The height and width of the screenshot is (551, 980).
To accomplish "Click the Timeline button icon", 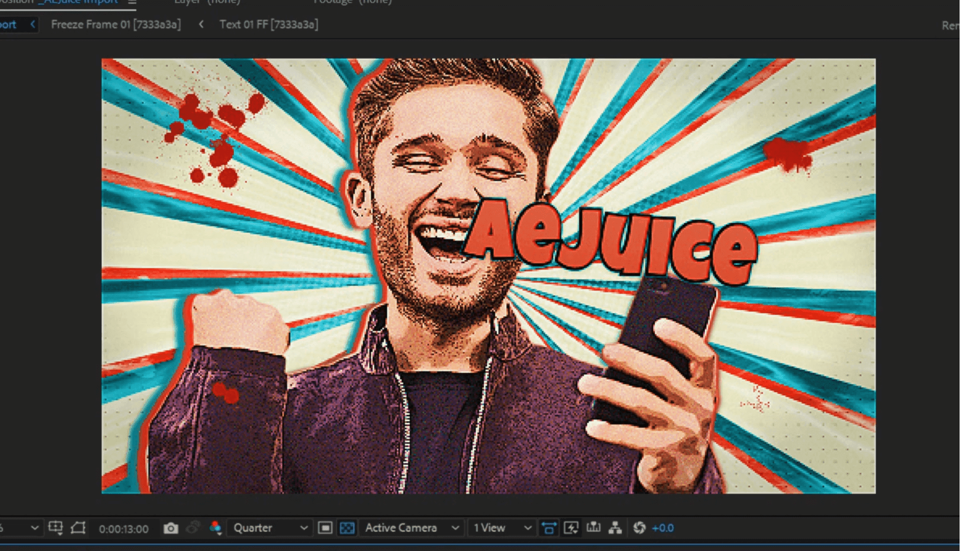I will pyautogui.click(x=593, y=528).
